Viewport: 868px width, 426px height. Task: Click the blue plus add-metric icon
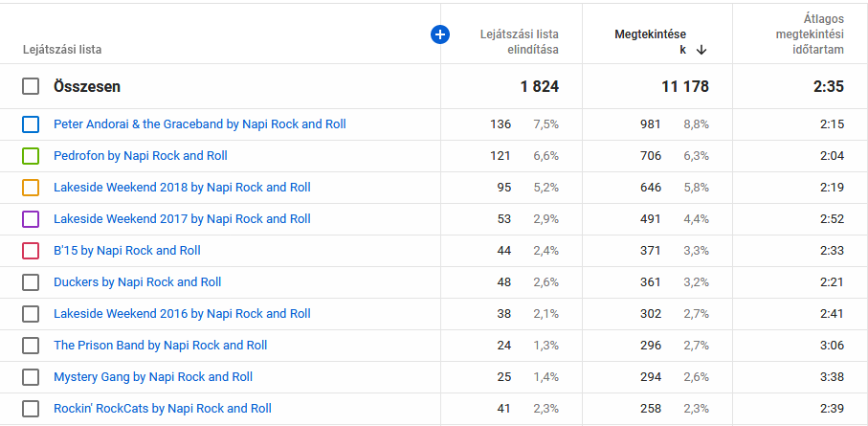tap(440, 34)
